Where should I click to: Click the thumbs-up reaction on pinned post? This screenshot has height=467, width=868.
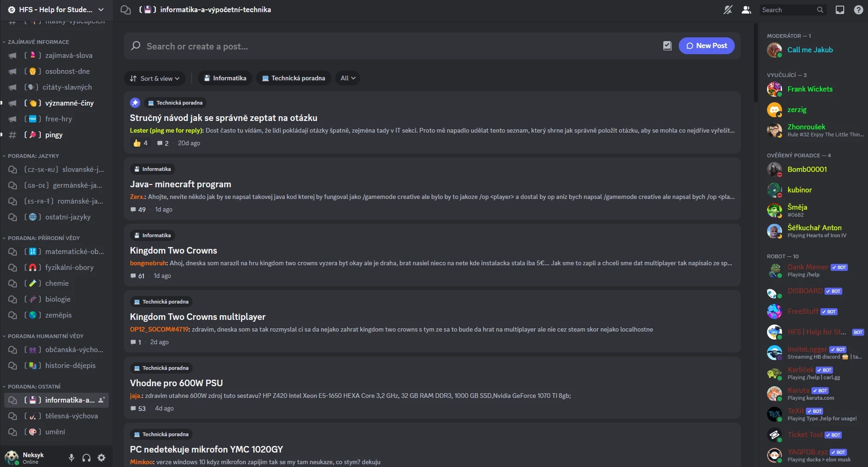[140, 143]
